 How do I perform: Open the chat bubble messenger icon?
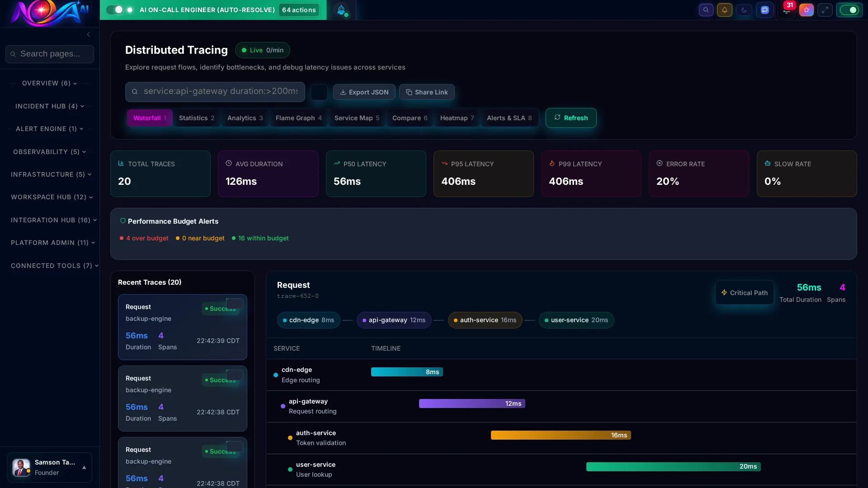click(765, 10)
